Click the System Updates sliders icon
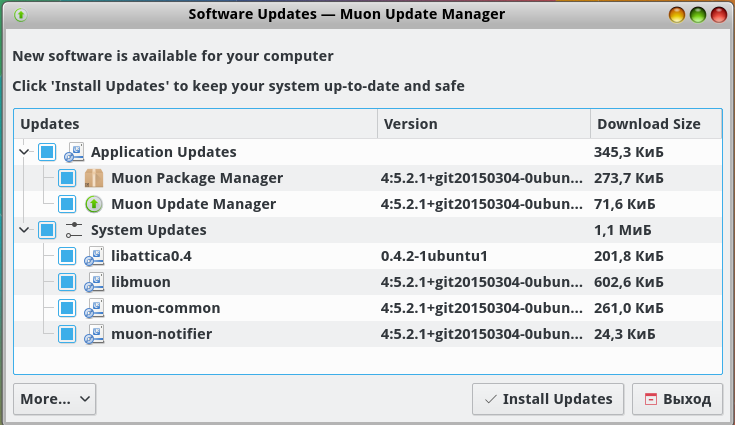Viewport: 735px width, 425px height. 74,230
